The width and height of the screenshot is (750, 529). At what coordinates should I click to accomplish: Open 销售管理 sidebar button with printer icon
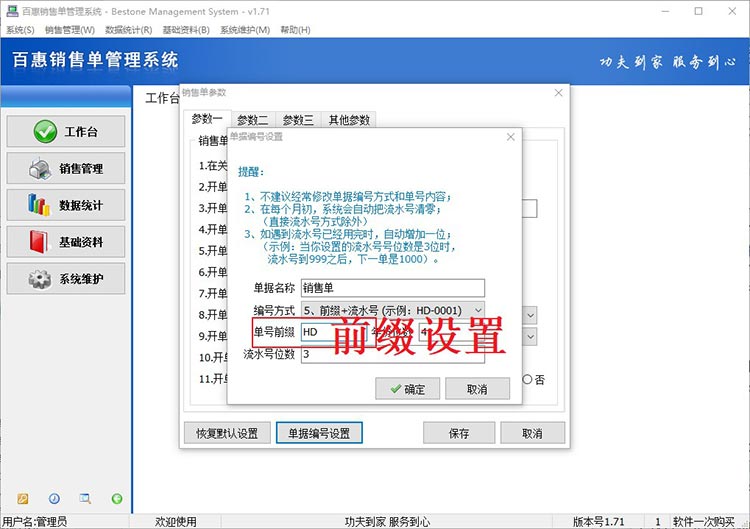click(x=66, y=168)
